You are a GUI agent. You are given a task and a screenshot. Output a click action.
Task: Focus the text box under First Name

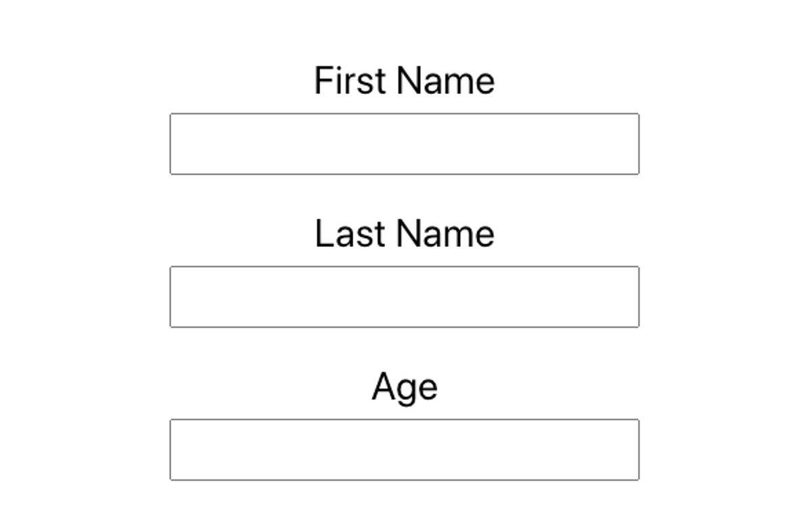(x=404, y=144)
